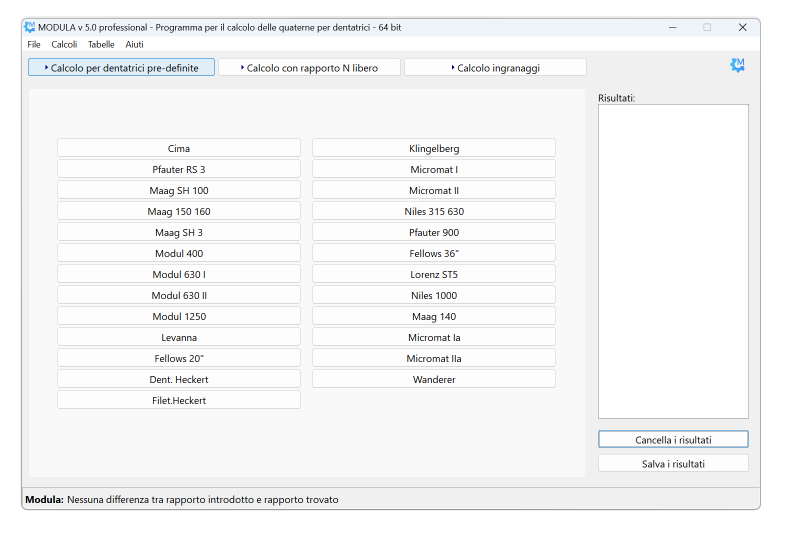
Task: Click the Fellows 36" button
Action: pos(434,253)
